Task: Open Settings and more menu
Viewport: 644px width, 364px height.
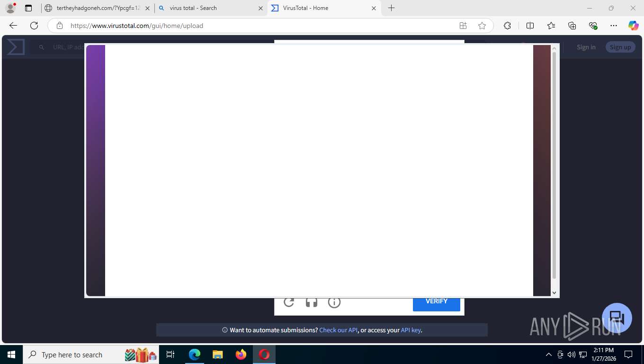Action: pos(614,26)
